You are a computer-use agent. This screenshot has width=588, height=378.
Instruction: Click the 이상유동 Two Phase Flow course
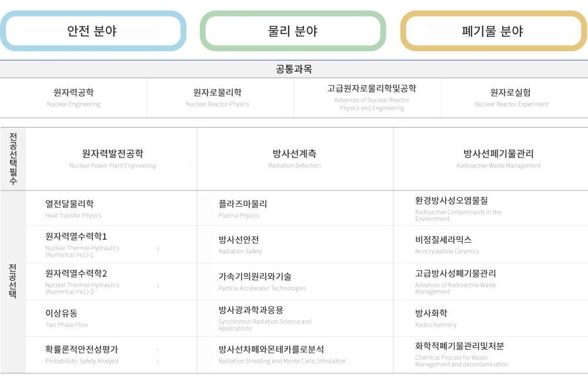(61, 313)
